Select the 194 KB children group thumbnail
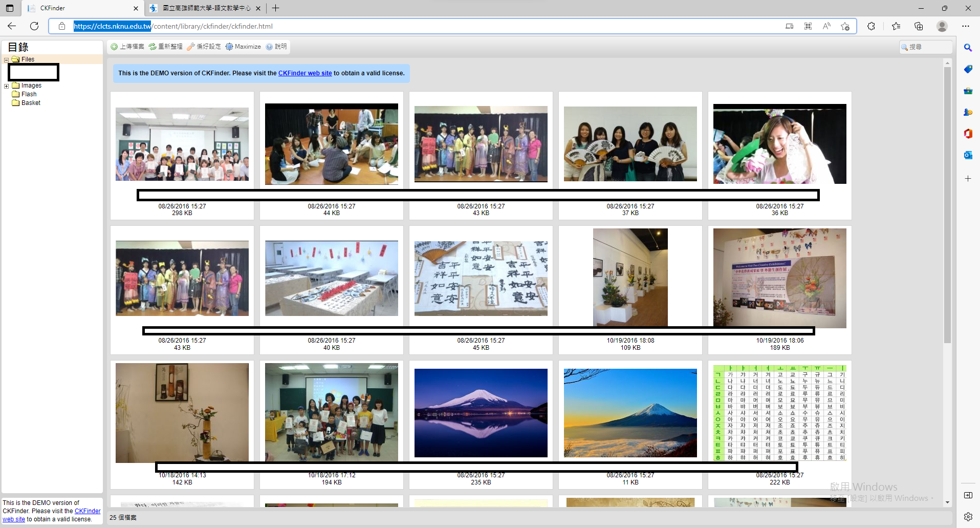The width and height of the screenshot is (980, 528). click(332, 413)
